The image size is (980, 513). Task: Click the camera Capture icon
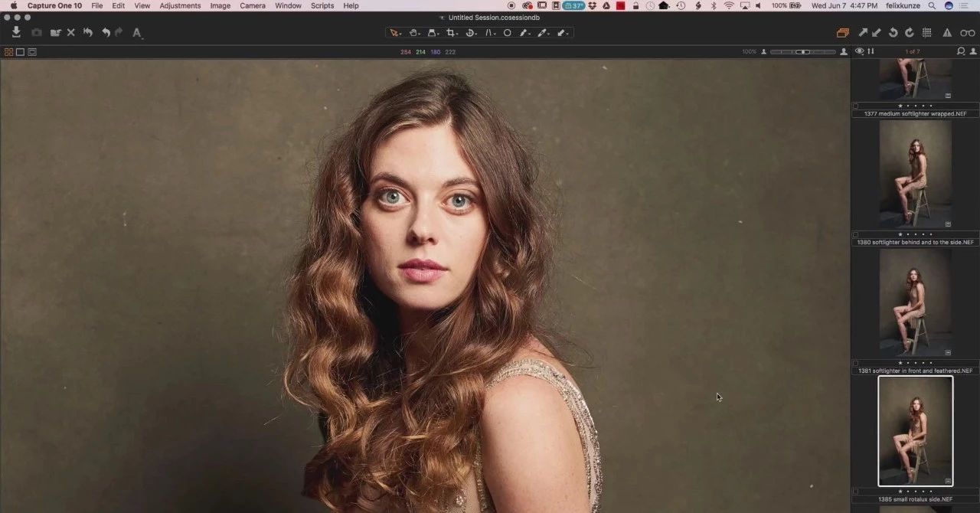click(37, 33)
